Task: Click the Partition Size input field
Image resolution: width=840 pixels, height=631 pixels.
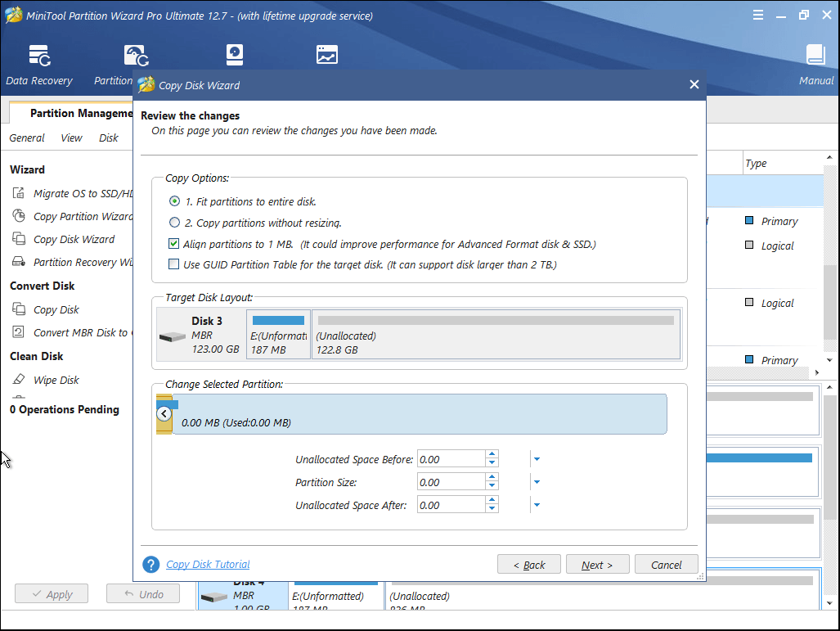Action: [x=450, y=481]
